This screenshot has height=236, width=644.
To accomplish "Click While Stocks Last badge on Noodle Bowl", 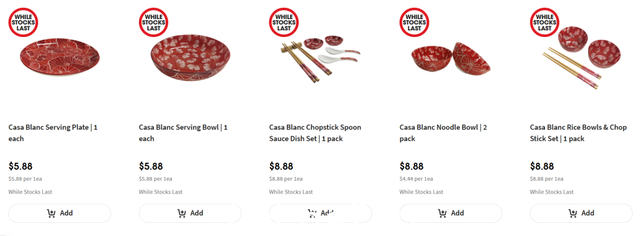I will coord(414,23).
